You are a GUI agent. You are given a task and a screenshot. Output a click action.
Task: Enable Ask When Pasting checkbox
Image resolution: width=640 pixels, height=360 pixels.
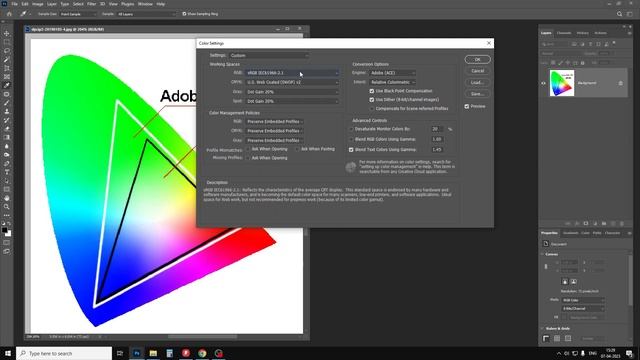coord(297,149)
